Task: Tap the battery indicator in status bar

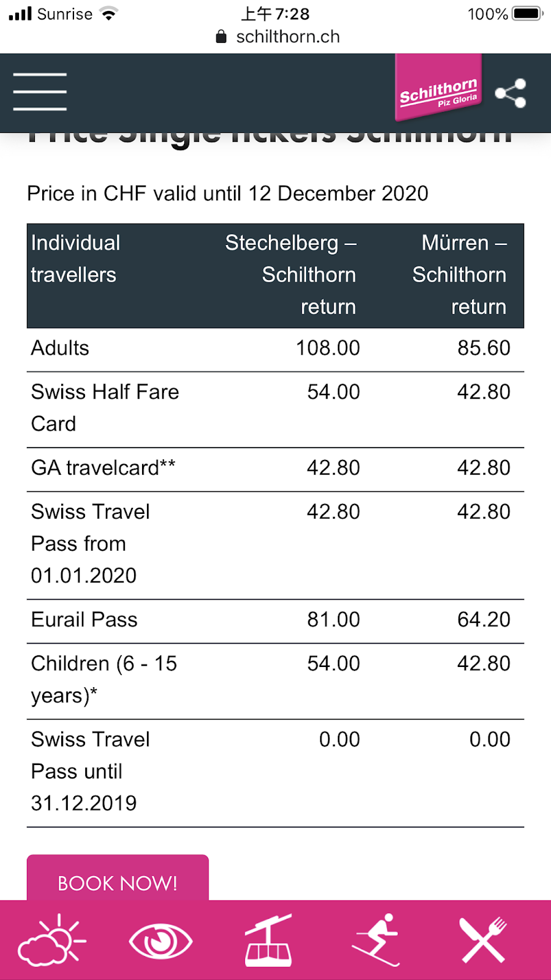Action: pos(527,13)
